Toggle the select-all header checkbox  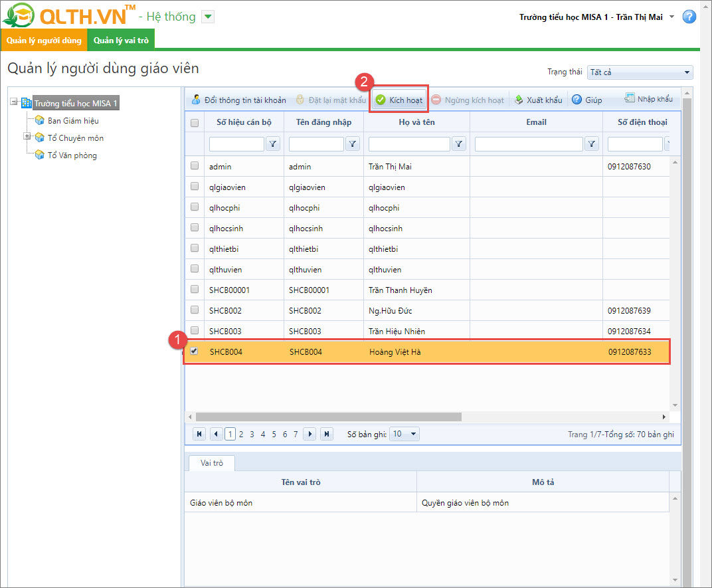click(195, 123)
